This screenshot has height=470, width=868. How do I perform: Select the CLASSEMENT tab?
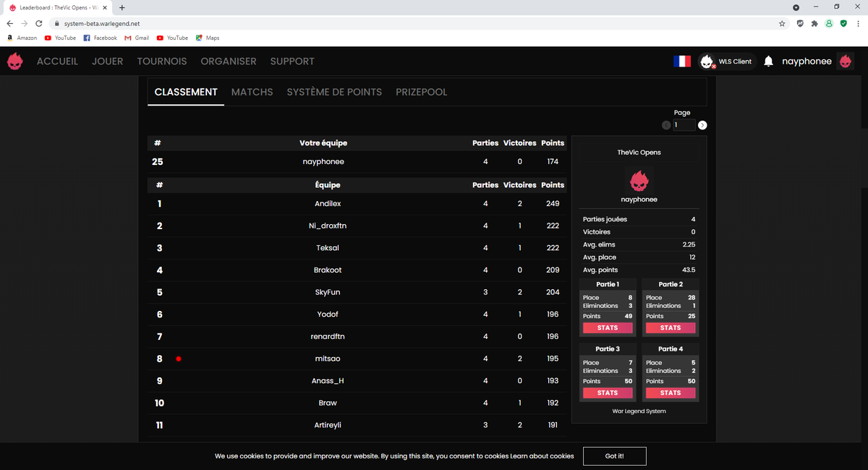[x=186, y=92]
